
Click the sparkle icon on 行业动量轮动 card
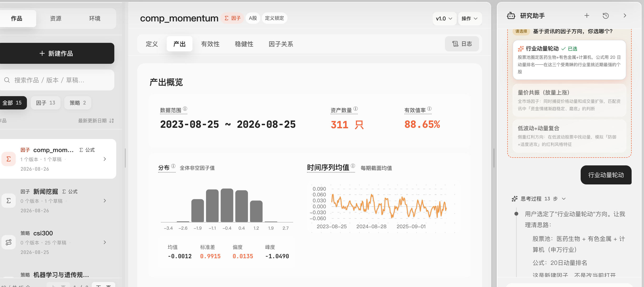click(x=521, y=49)
